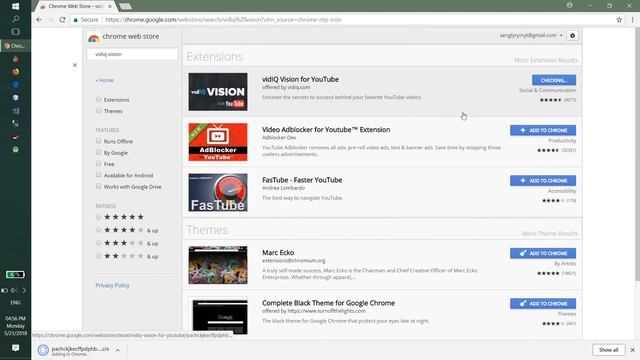Viewport: 640px width, 360px height.
Task: Click the taskbar clock 04:56 PM
Action: pyautogui.click(x=16, y=318)
